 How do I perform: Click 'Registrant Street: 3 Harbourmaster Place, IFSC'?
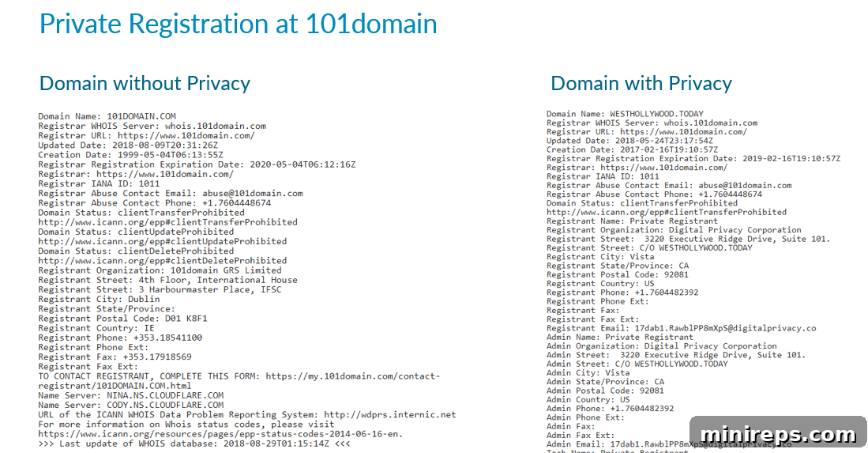(160, 289)
